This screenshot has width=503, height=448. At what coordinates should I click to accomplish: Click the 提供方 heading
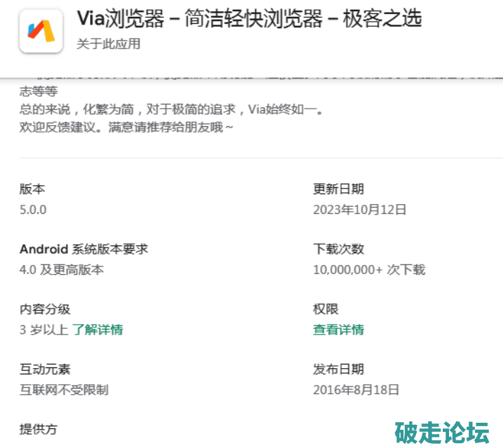point(39,428)
